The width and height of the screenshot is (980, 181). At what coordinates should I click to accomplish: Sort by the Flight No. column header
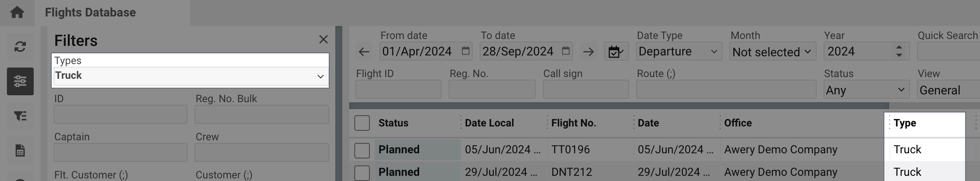(573, 123)
